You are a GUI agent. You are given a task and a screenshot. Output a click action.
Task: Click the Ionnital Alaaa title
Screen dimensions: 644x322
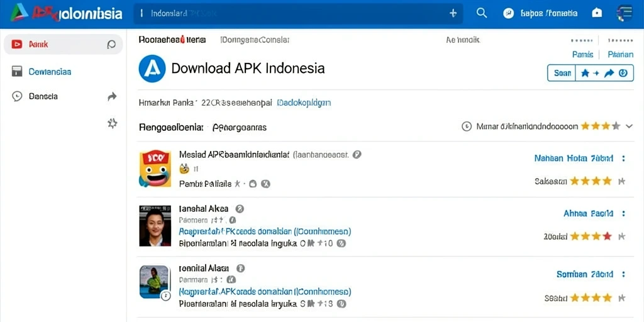[x=204, y=269]
